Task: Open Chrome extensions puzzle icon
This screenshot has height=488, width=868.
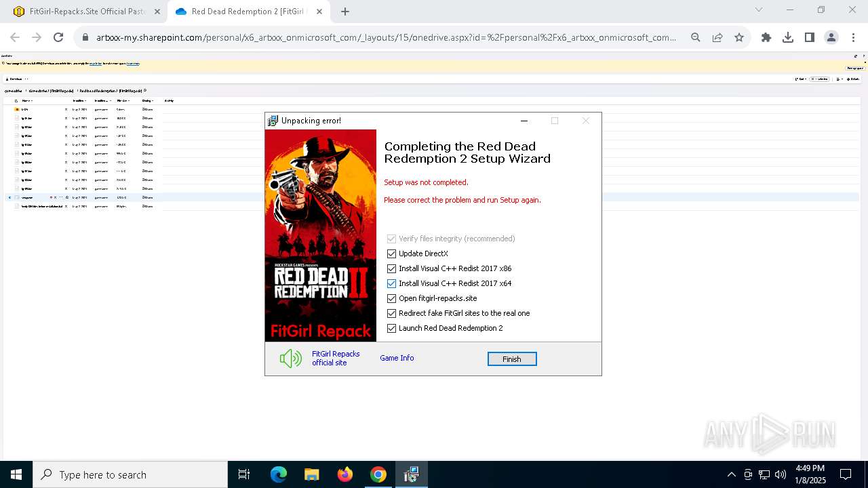Action: tap(766, 38)
